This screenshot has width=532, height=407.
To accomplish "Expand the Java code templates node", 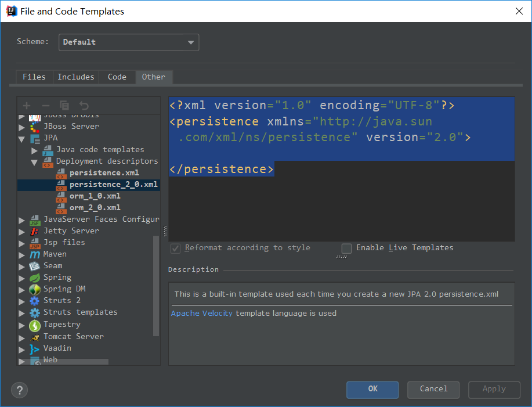I will click(34, 150).
